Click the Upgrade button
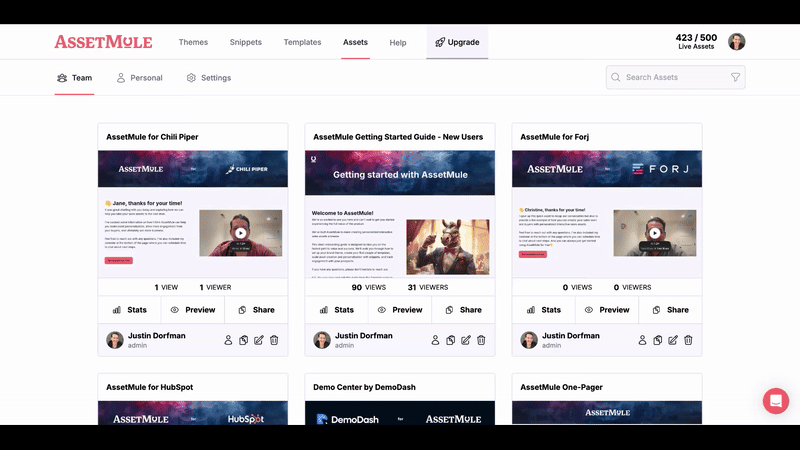 pyautogui.click(x=457, y=42)
